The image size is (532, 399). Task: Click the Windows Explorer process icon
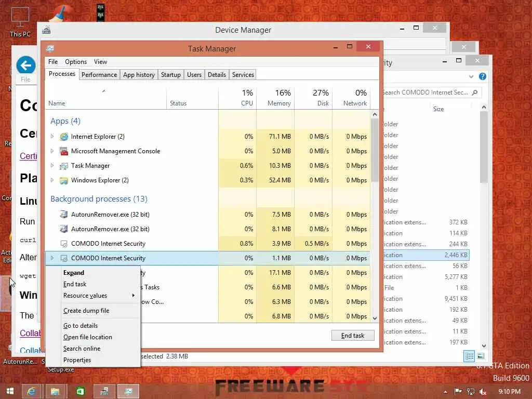(64, 180)
